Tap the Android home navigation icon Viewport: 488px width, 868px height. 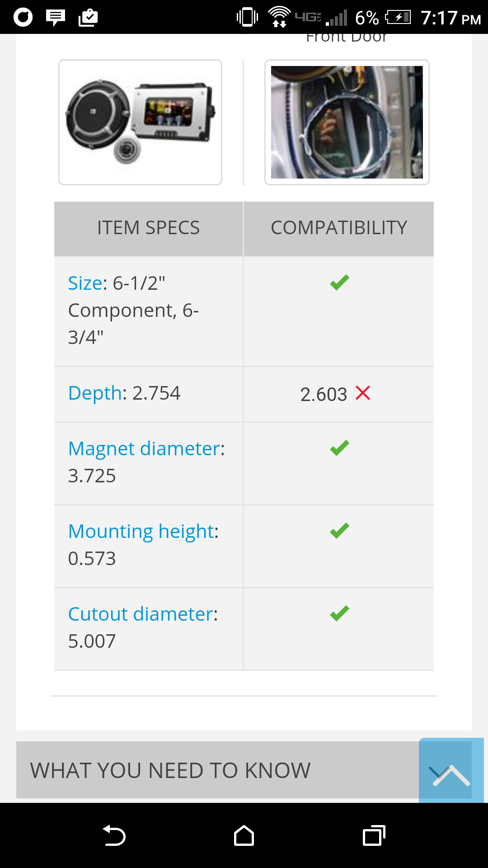(244, 835)
